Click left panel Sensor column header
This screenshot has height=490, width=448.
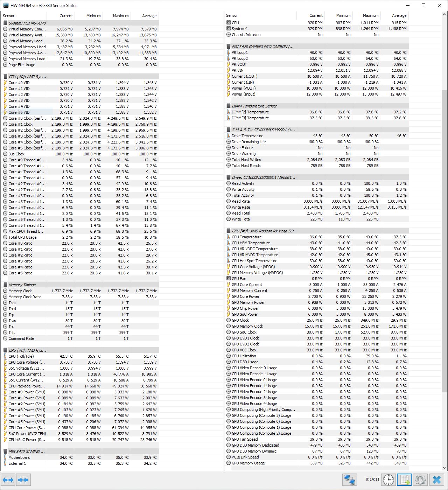[24, 16]
